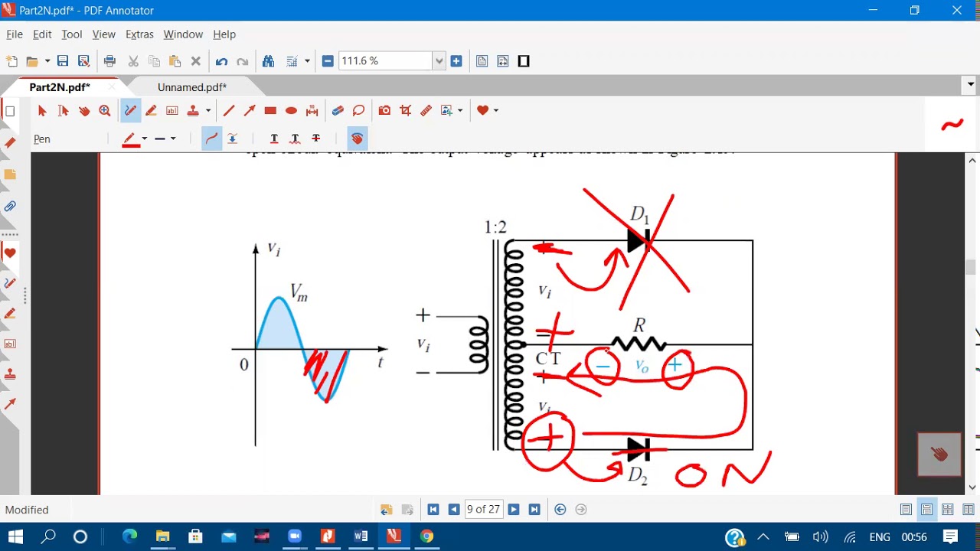Go to the previous page

pos(454,510)
